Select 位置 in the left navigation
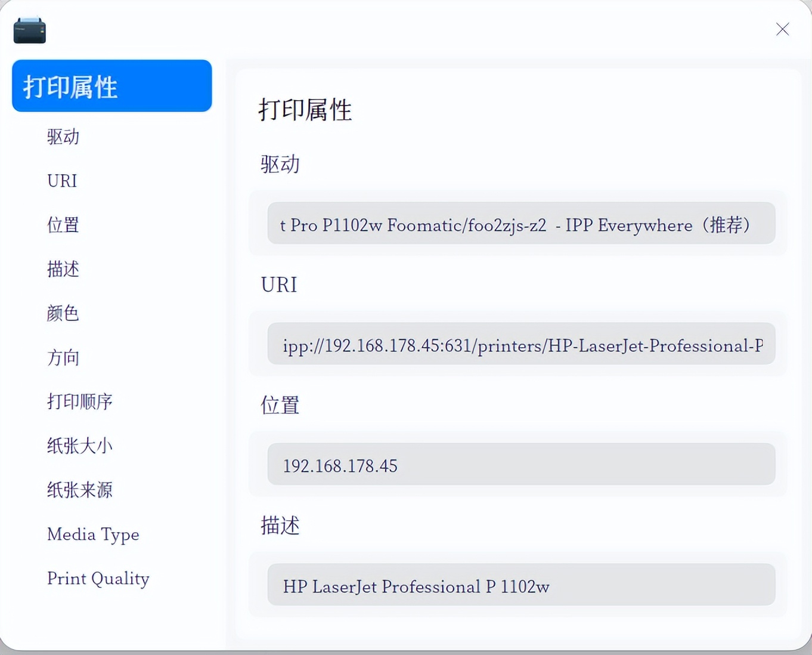Image resolution: width=812 pixels, height=655 pixels. 63,225
